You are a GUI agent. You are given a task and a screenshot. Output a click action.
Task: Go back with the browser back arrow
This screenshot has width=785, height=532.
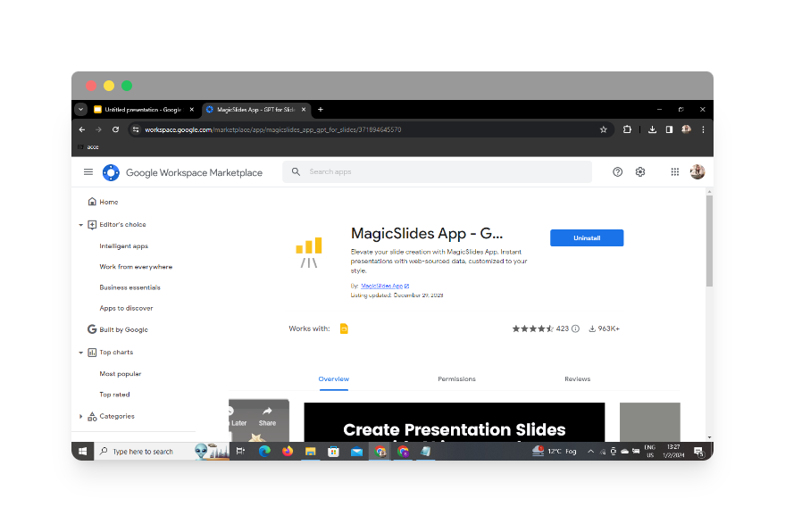[82, 129]
